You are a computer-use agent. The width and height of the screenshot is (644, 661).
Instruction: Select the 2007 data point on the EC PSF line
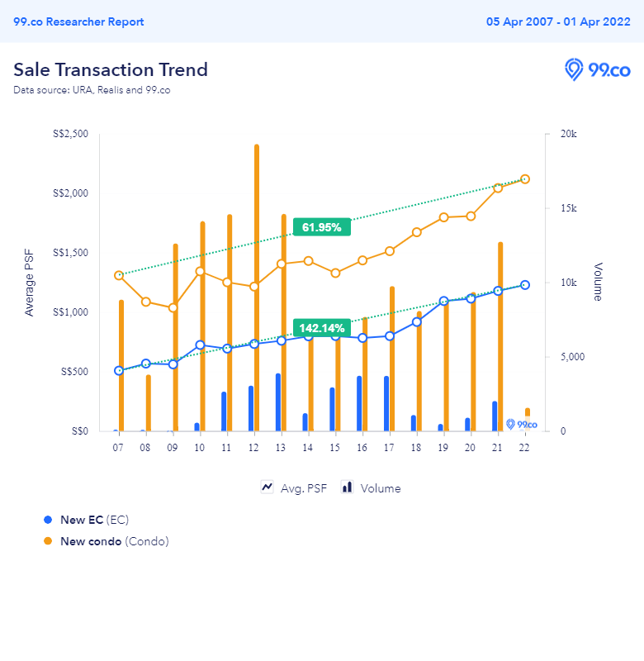click(x=119, y=371)
